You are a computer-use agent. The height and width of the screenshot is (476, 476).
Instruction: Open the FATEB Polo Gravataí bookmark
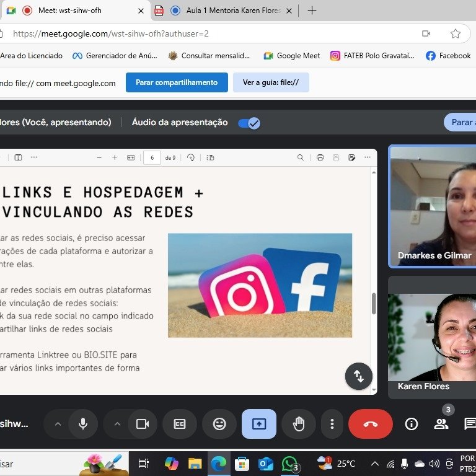click(x=372, y=56)
